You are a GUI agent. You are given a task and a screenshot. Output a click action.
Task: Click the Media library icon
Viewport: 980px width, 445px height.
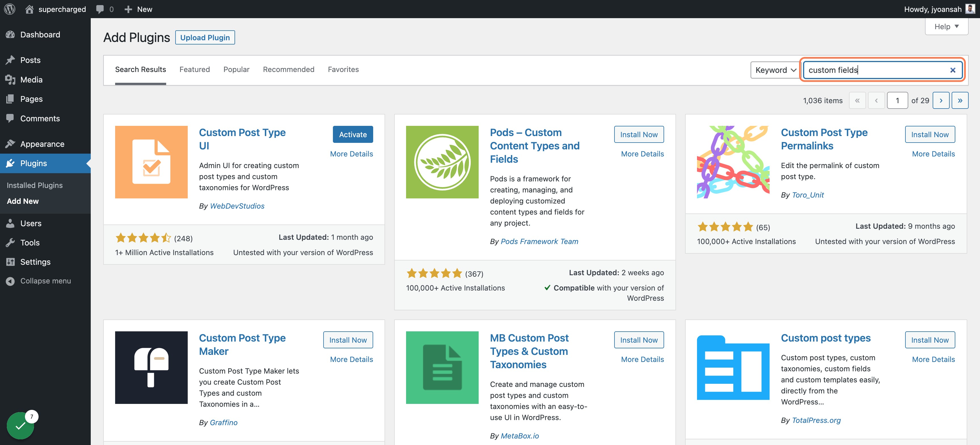10,79
